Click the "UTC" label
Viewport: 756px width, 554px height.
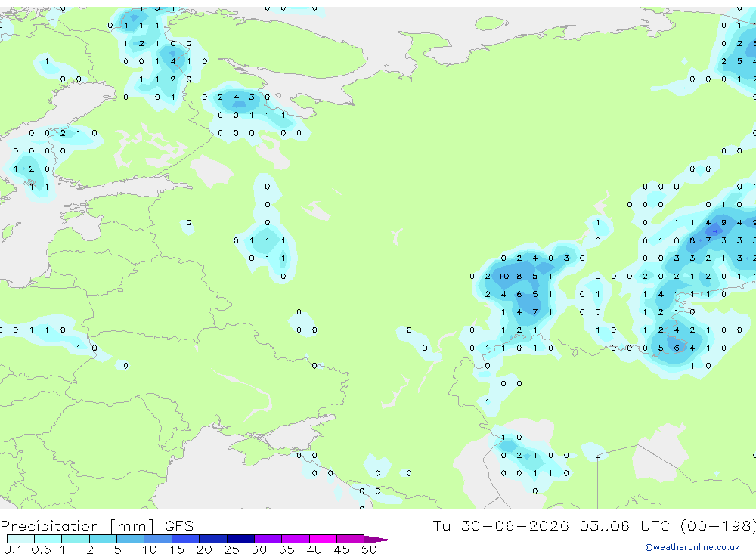(655, 525)
